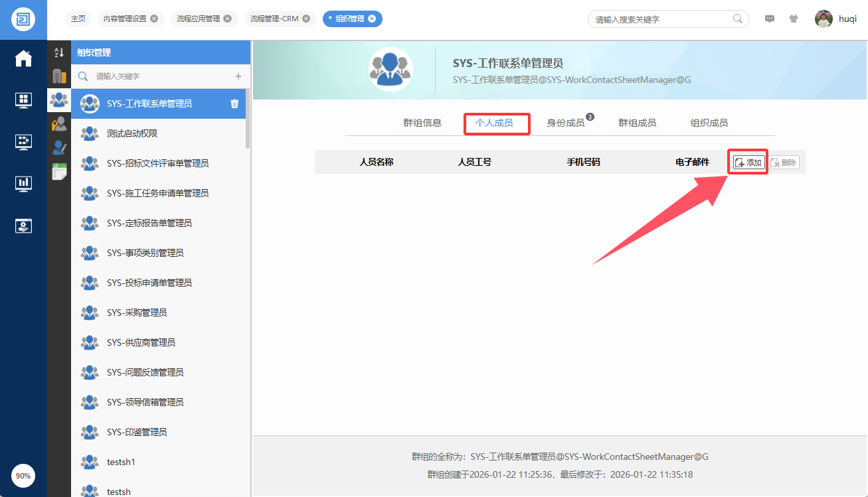Switch to the 群组信息 tab
868x497 pixels.
[422, 123]
